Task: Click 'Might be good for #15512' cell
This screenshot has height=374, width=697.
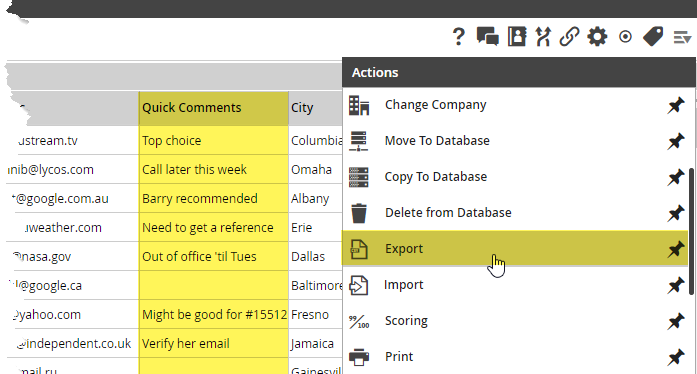Action: tap(213, 314)
